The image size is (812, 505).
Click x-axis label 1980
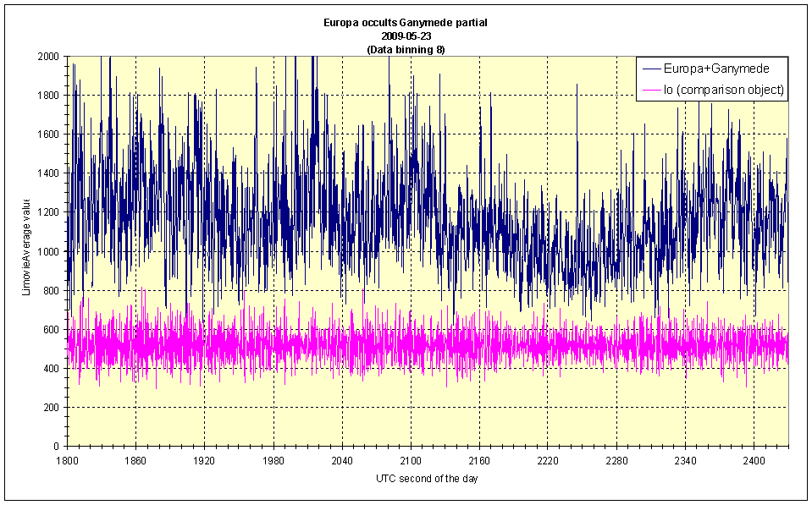tap(273, 461)
